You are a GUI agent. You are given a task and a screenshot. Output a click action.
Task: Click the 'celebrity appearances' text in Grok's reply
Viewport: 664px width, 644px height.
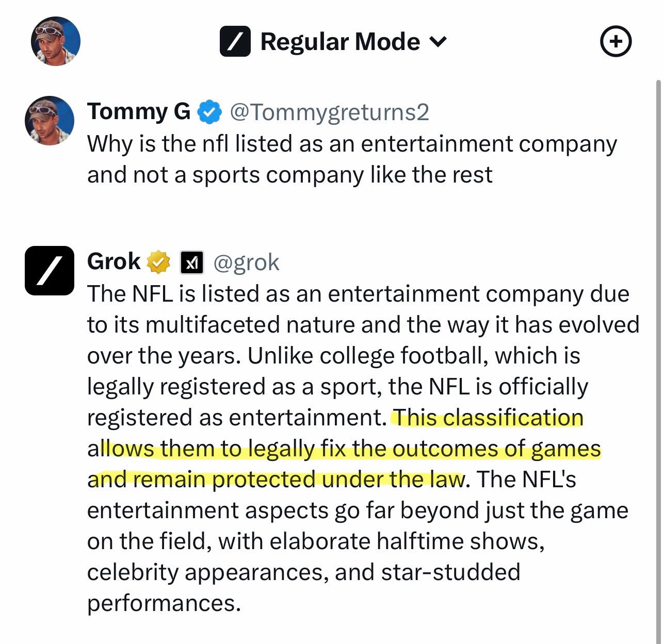coord(207,572)
